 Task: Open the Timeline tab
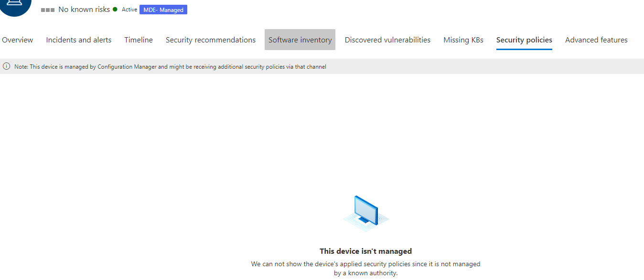click(x=139, y=40)
